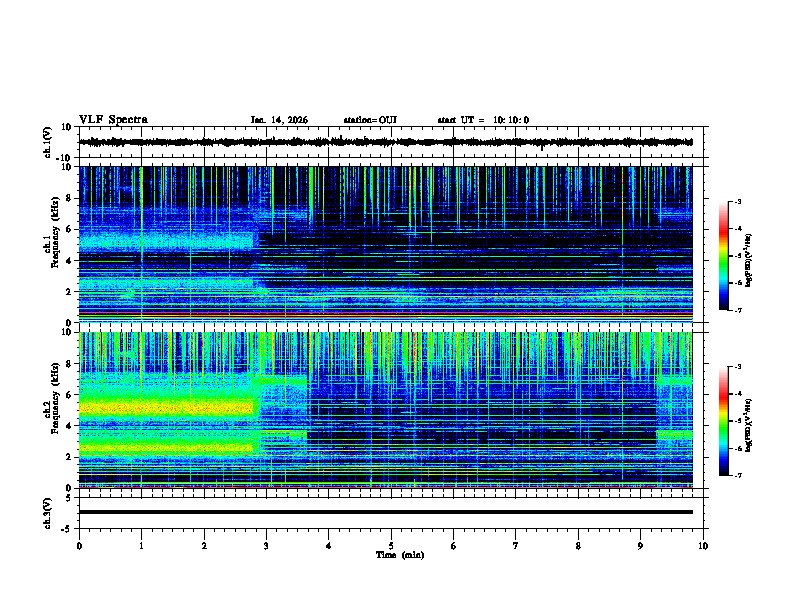This screenshot has width=792, height=612.
Task: Click the thick black ch.3 voltage line
Action: coord(386,512)
